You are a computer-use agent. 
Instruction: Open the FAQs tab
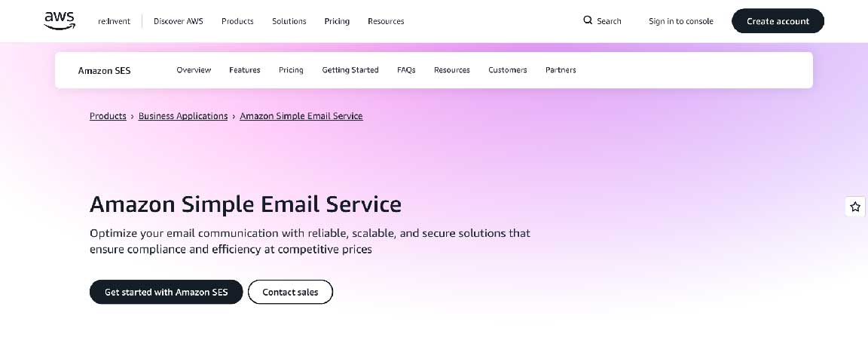point(406,70)
